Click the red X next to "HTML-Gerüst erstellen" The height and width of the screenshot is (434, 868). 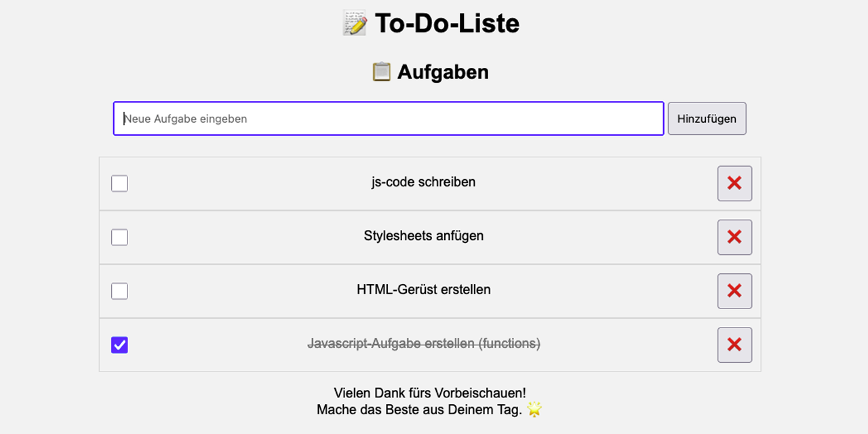(x=734, y=290)
